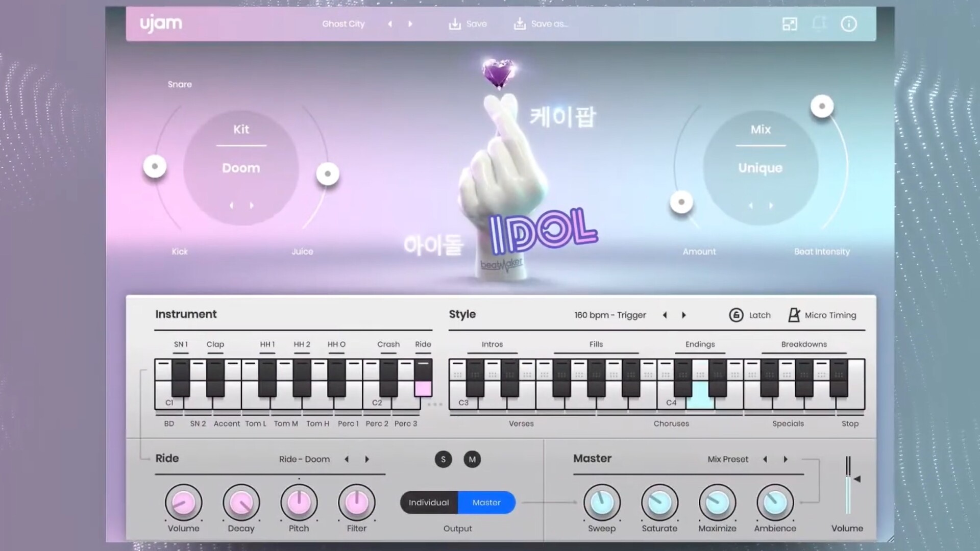Click the purple heart gem
The image size is (980, 551).
(499, 73)
